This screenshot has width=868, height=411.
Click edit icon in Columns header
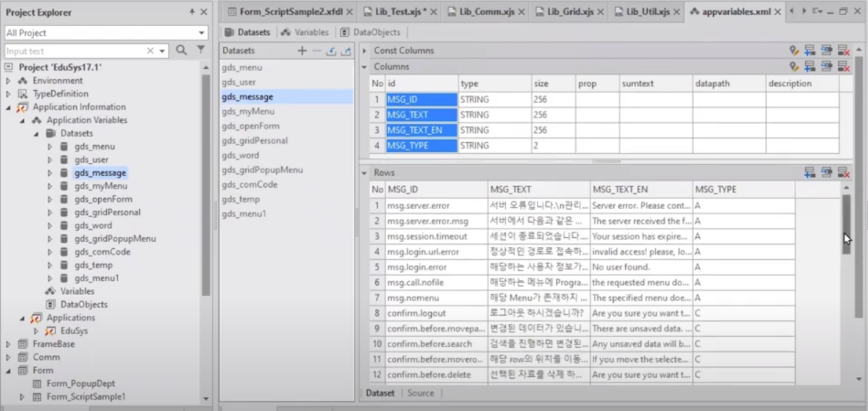794,66
